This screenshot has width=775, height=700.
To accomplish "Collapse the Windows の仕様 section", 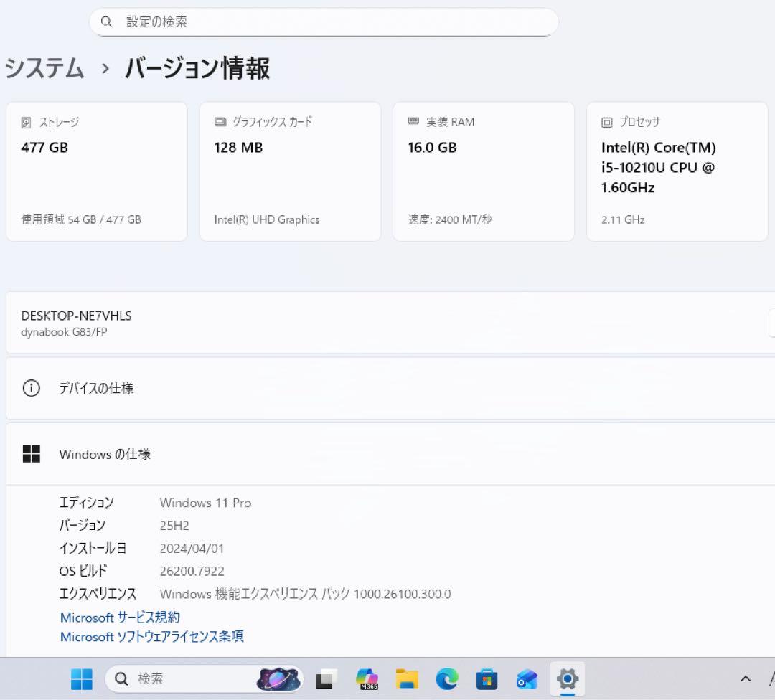I will point(390,454).
